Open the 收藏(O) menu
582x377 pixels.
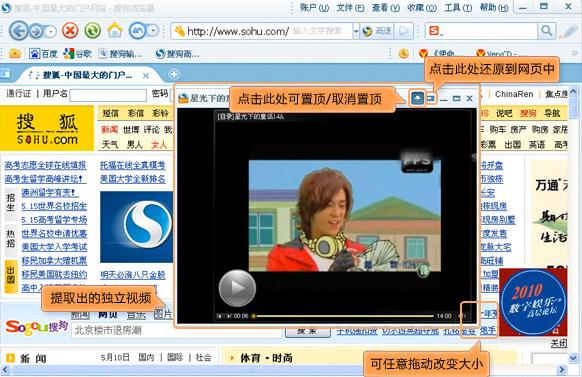422,7
